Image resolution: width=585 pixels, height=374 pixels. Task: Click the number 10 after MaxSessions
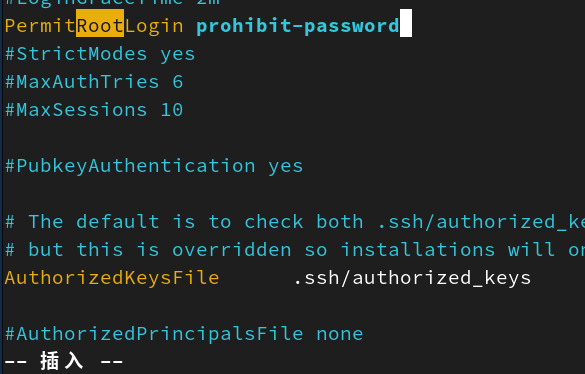click(172, 110)
